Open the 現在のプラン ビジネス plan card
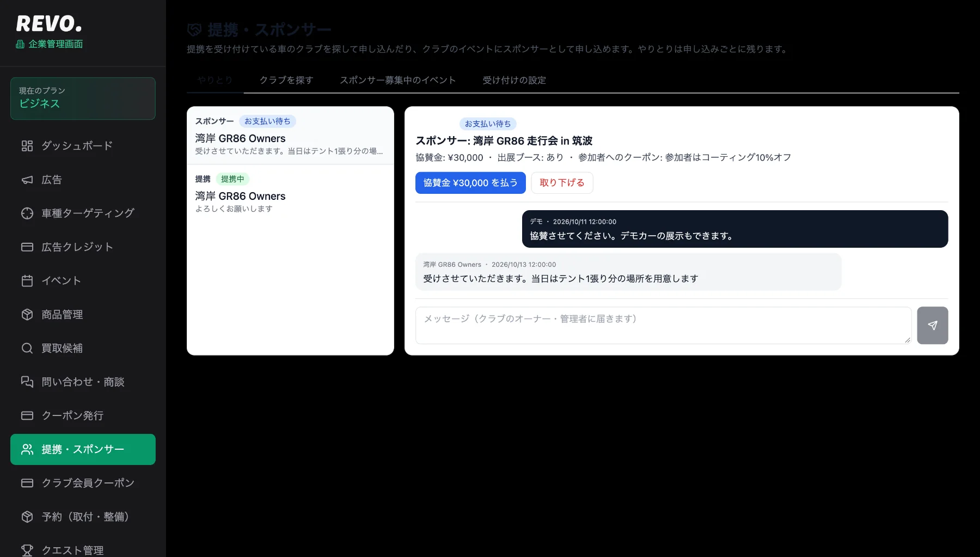980x557 pixels. pyautogui.click(x=83, y=99)
